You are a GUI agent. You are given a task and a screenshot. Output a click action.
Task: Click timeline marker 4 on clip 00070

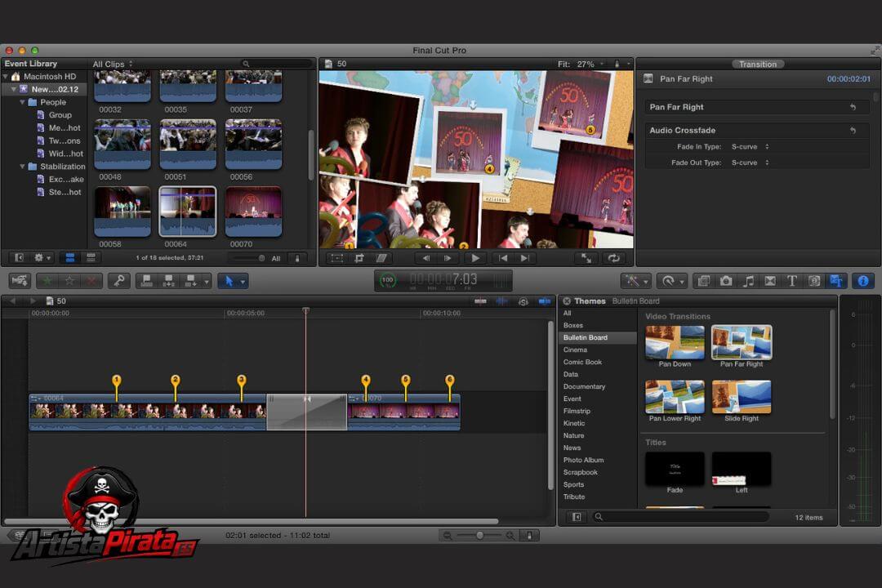click(x=366, y=380)
